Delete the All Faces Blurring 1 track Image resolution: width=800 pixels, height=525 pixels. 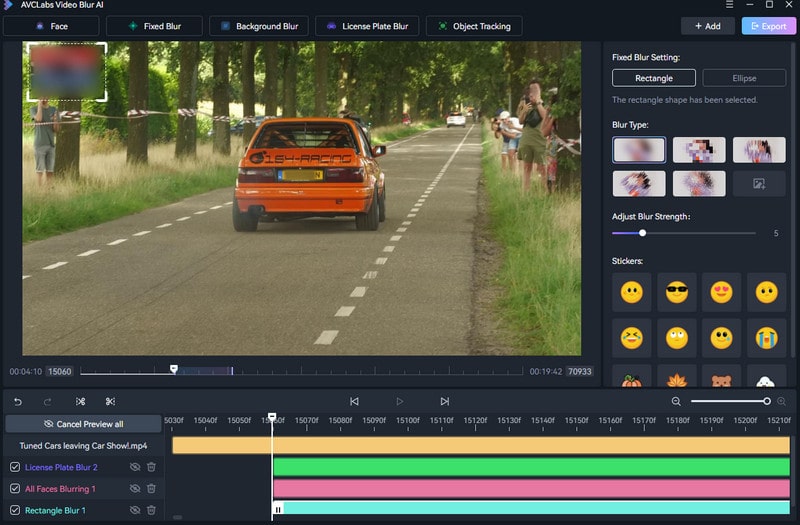point(151,488)
